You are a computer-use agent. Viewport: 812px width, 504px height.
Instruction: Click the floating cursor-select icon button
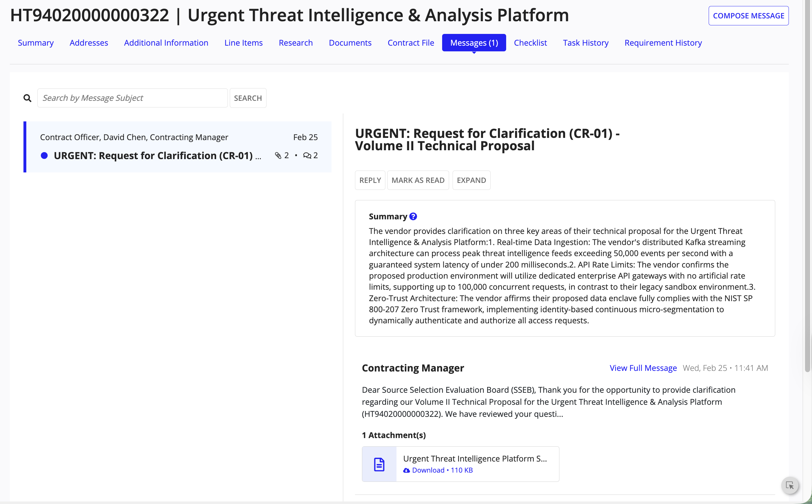click(x=790, y=485)
